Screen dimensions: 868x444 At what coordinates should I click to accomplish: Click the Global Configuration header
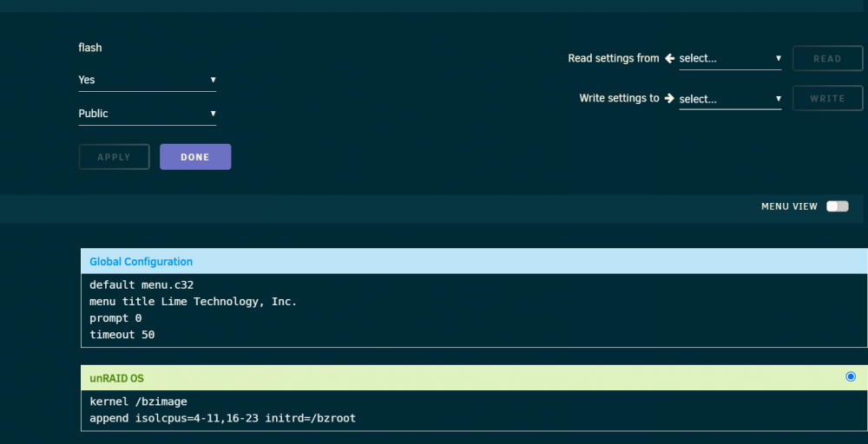pos(475,262)
